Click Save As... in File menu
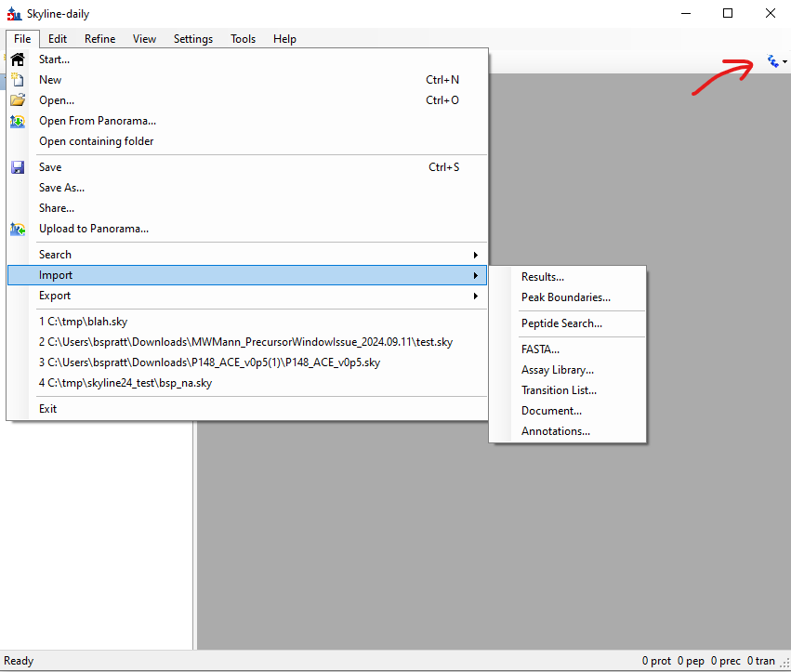 [x=61, y=188]
